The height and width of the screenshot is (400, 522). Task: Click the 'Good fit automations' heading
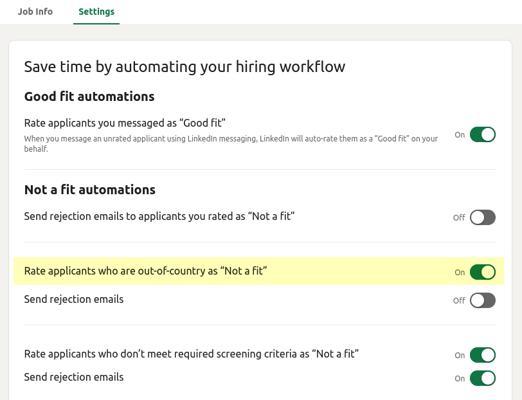pyautogui.click(x=89, y=96)
